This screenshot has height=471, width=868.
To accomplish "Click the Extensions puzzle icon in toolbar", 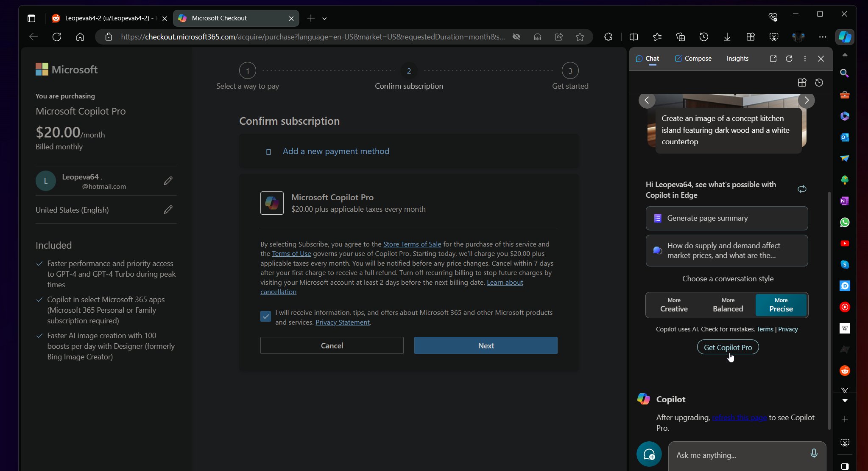I will click(608, 37).
